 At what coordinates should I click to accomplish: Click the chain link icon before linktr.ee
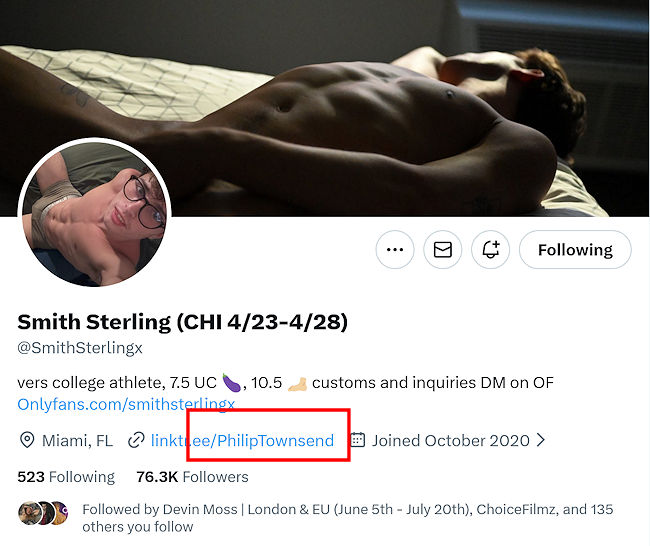pyautogui.click(x=135, y=440)
